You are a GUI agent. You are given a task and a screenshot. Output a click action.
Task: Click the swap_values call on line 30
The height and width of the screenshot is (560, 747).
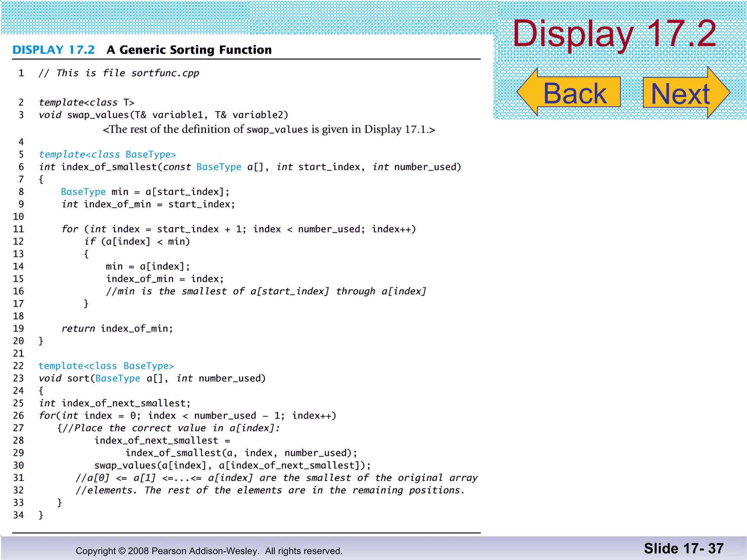coord(232,466)
